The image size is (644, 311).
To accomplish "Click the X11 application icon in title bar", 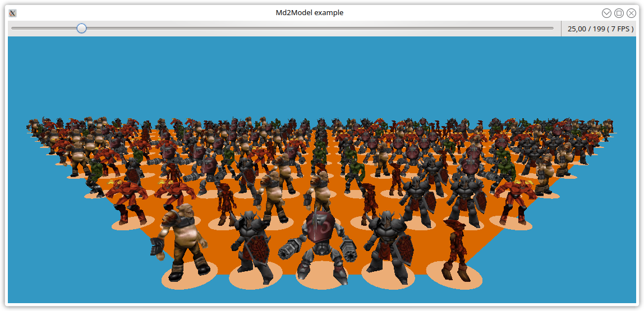I will pos(13,13).
